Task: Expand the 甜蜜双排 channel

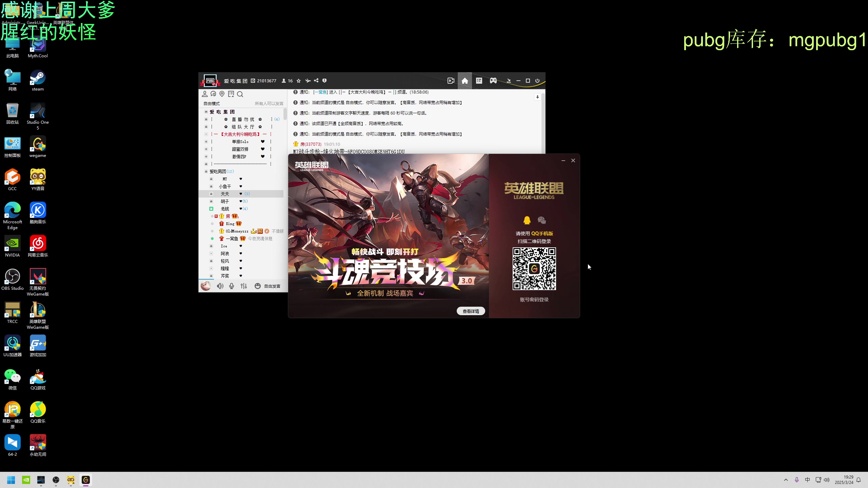Action: 206,149
